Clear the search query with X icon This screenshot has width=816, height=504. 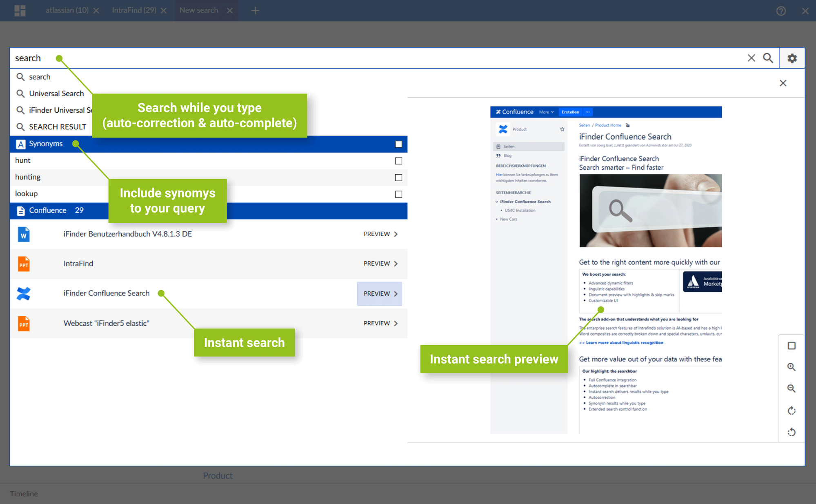click(x=751, y=58)
